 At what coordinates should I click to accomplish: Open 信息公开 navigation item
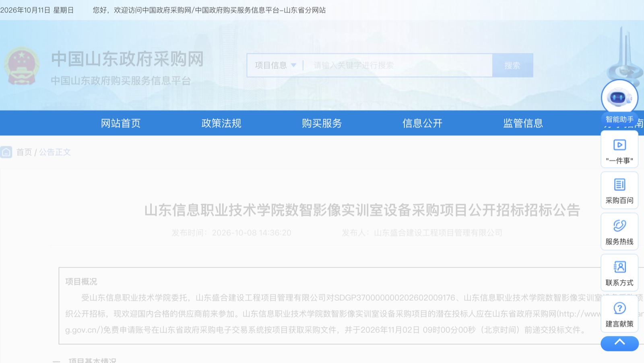(x=423, y=123)
